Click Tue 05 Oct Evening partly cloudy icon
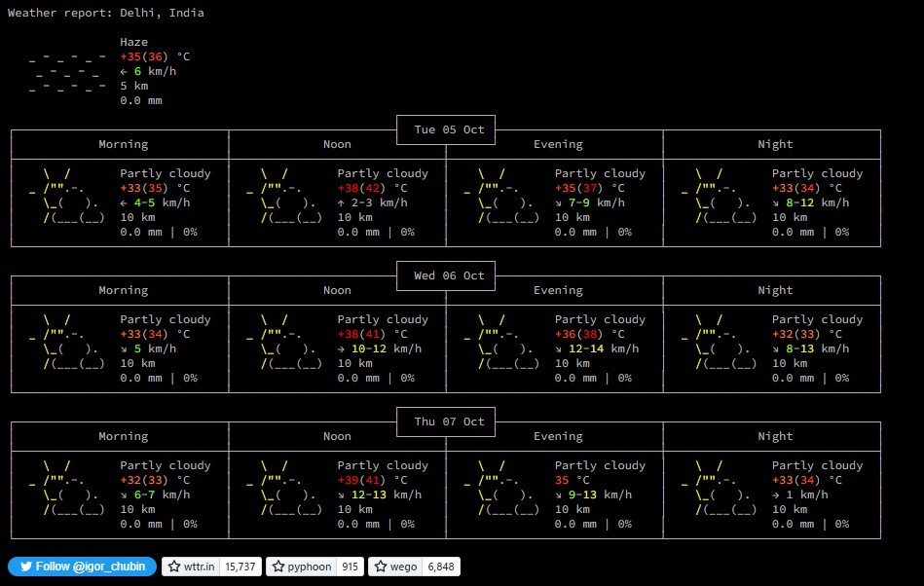Viewport: 924px width, 586px height. click(x=501, y=196)
